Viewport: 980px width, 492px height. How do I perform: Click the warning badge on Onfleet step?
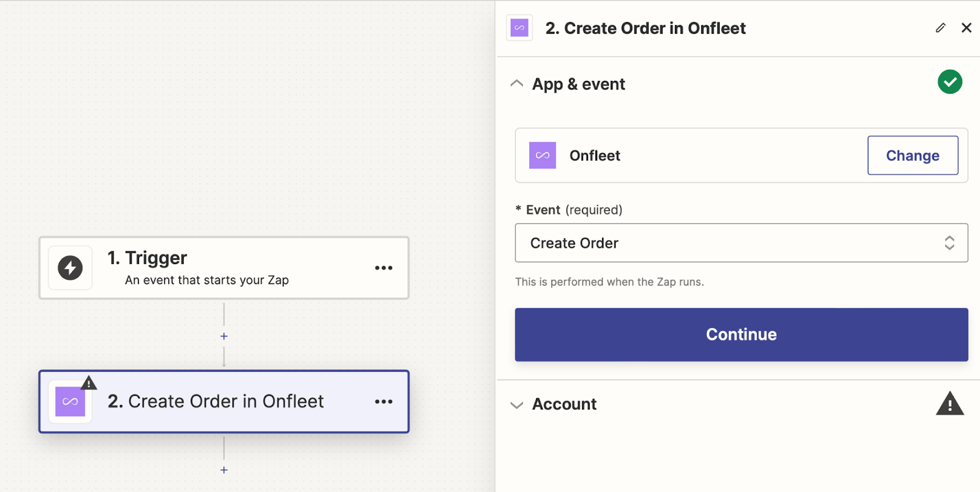89,383
